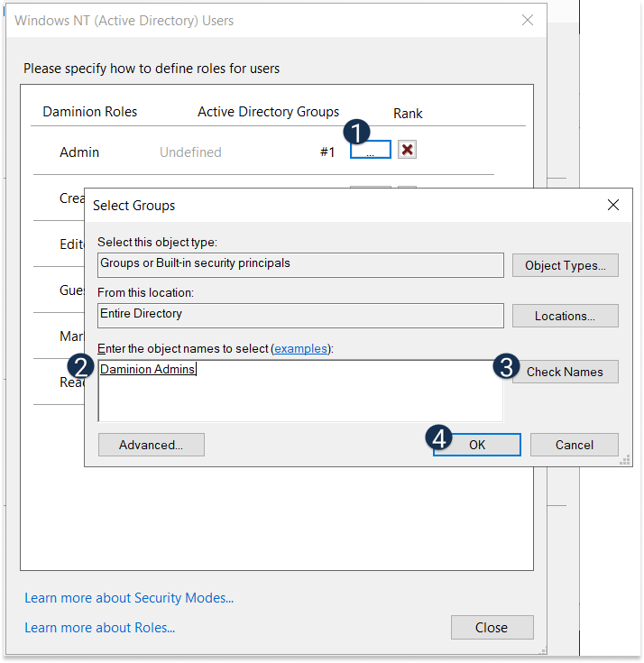Open the examples link for object names

[301, 348]
